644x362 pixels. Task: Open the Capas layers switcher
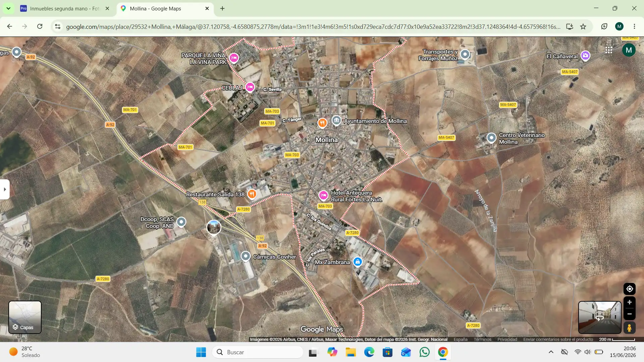tap(25, 317)
